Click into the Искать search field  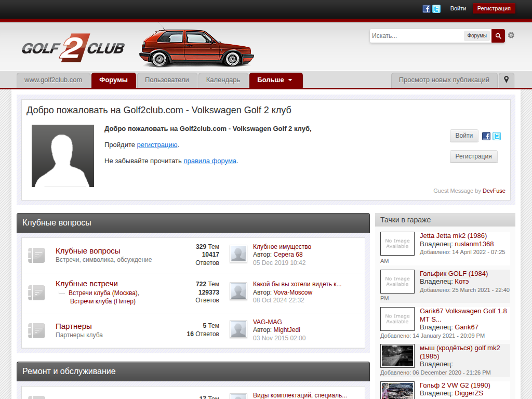[x=416, y=36]
